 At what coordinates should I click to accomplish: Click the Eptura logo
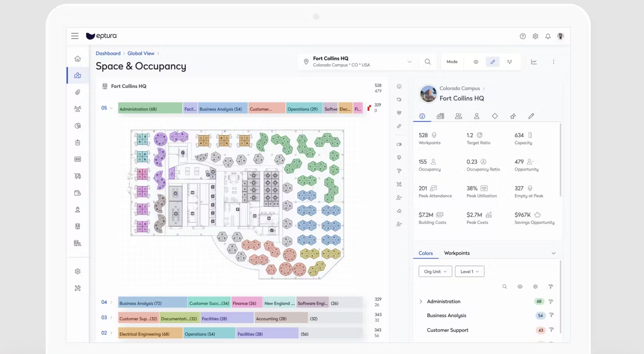click(101, 36)
